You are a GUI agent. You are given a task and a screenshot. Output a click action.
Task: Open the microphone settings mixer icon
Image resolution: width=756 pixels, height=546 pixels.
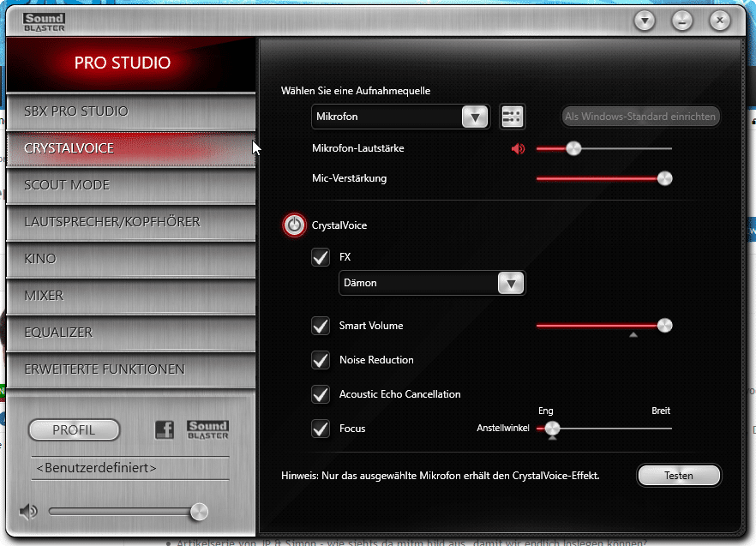click(512, 117)
